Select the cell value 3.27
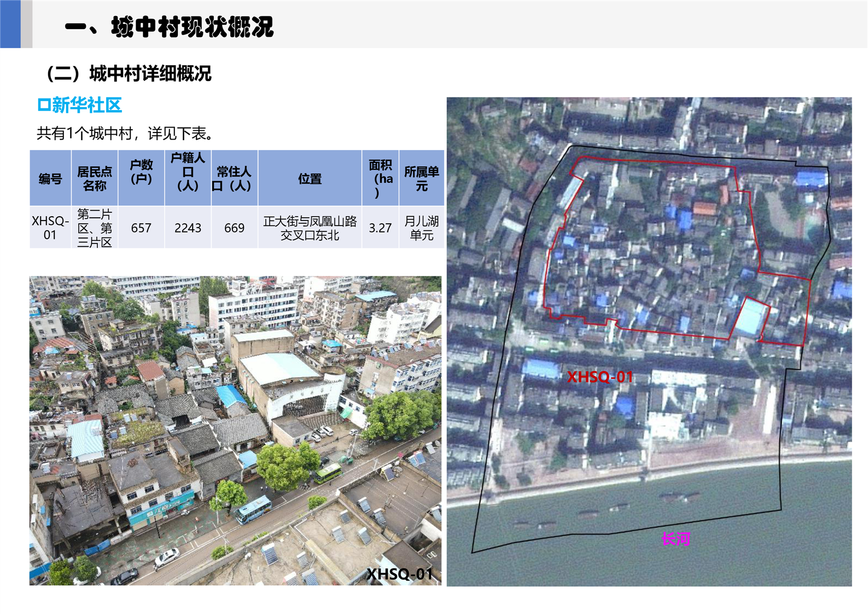Screen dimensions: 868x614 pyautogui.click(x=380, y=228)
